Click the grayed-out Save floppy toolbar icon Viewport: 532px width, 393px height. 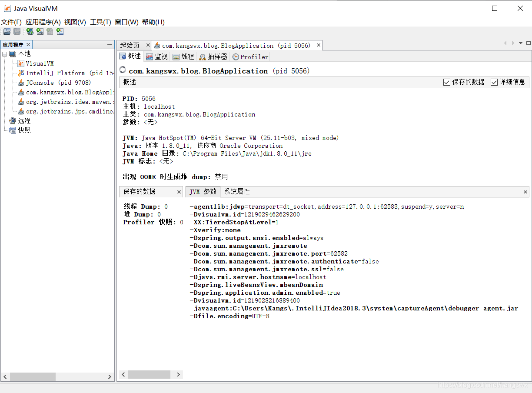tap(17, 31)
